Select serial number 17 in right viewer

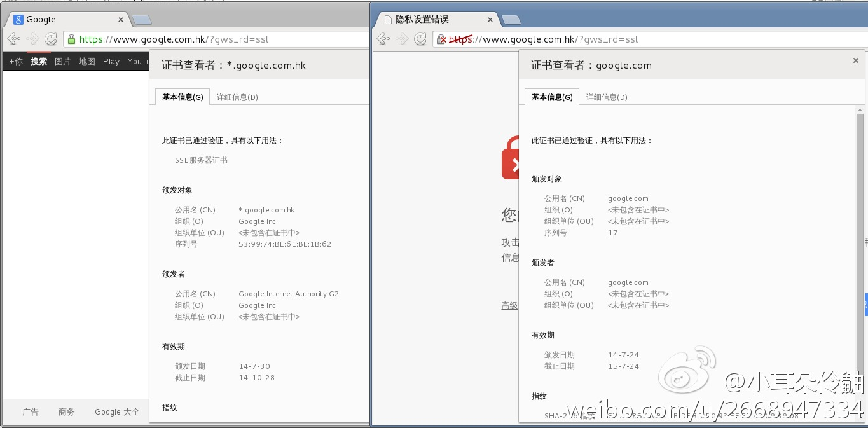click(x=613, y=233)
